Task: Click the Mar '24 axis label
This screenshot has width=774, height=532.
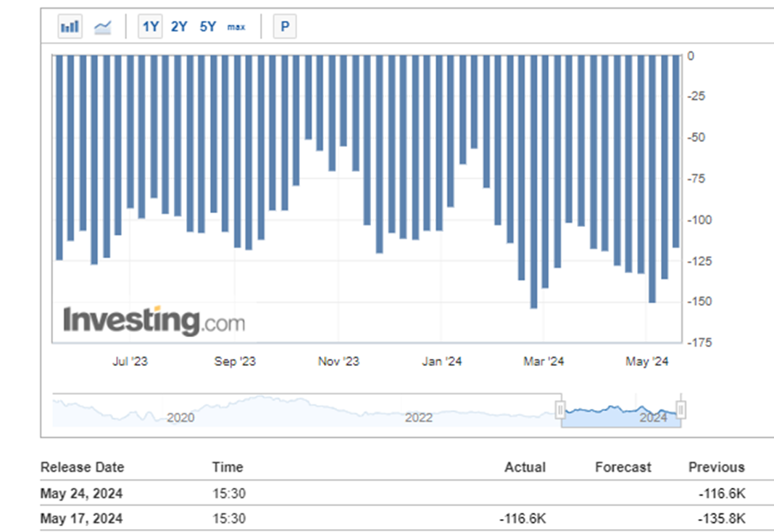Action: 544,361
